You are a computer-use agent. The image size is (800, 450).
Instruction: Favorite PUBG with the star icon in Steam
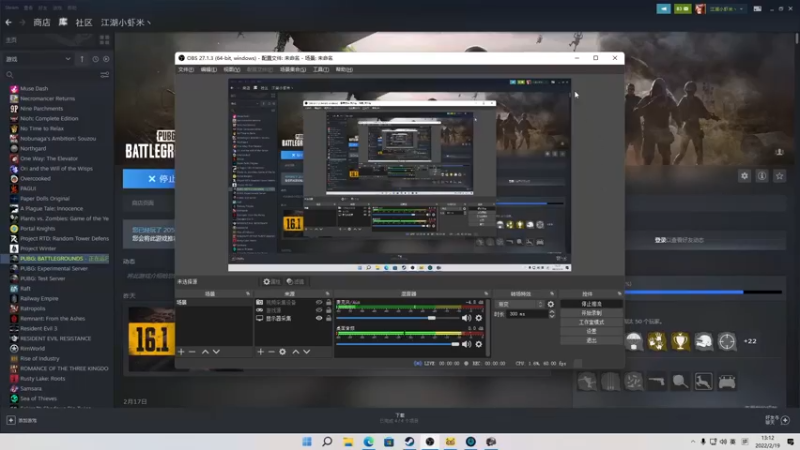click(780, 176)
